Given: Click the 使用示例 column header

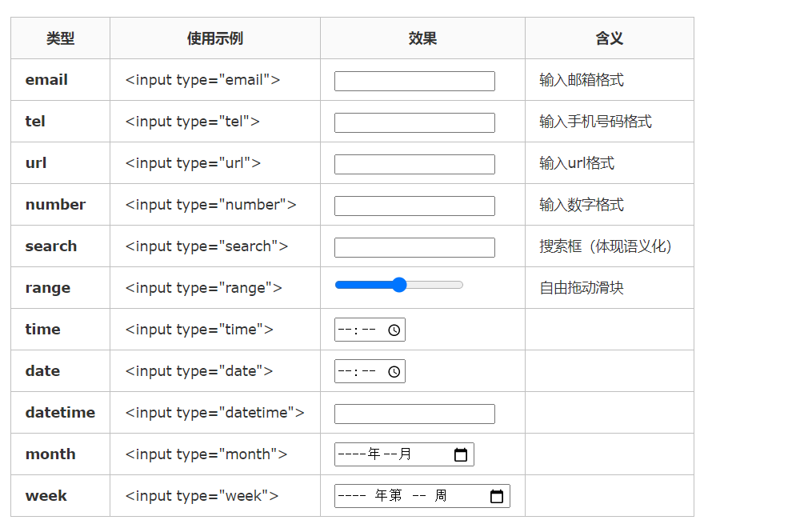Looking at the screenshot, I should pos(214,38).
